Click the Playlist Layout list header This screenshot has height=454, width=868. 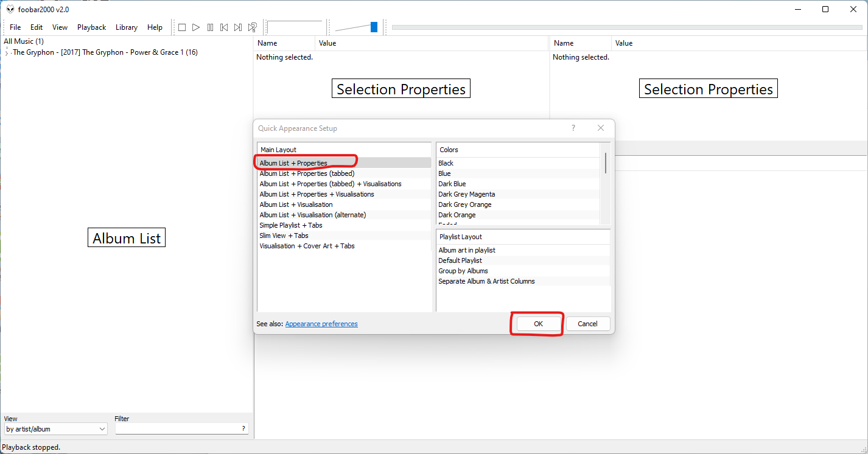pos(523,237)
